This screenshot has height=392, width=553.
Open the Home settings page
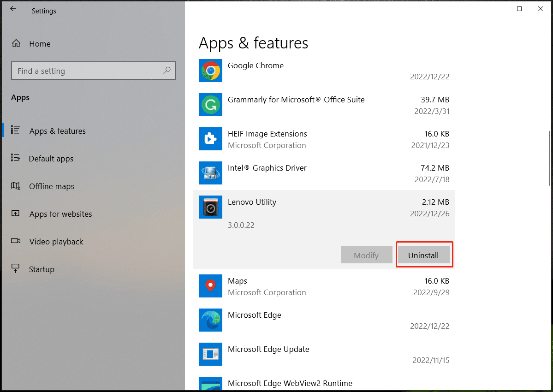click(40, 44)
